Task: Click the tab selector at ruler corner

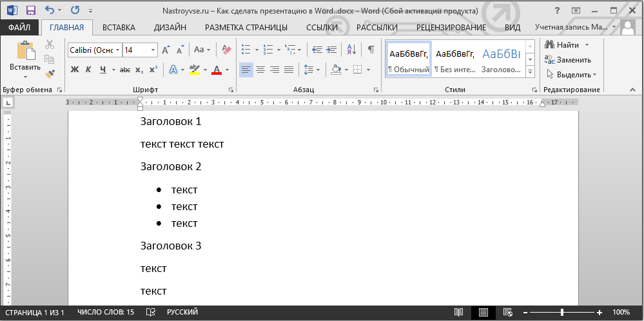Action: (8, 102)
